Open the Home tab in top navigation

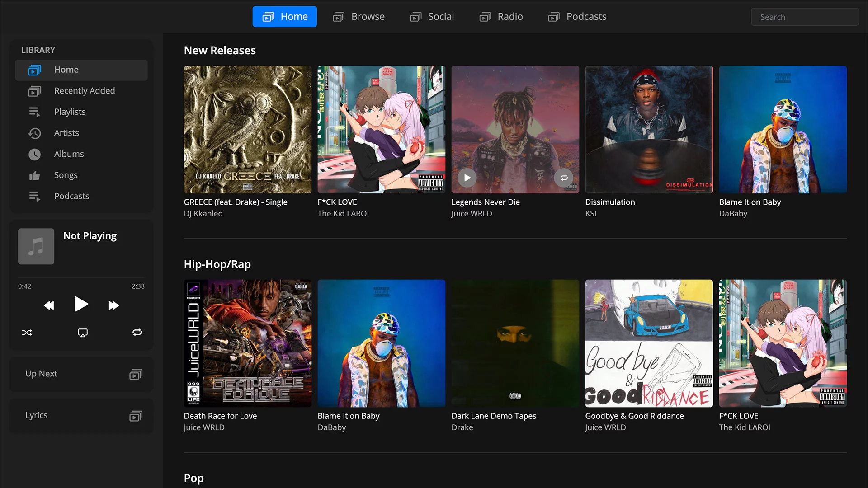284,17
